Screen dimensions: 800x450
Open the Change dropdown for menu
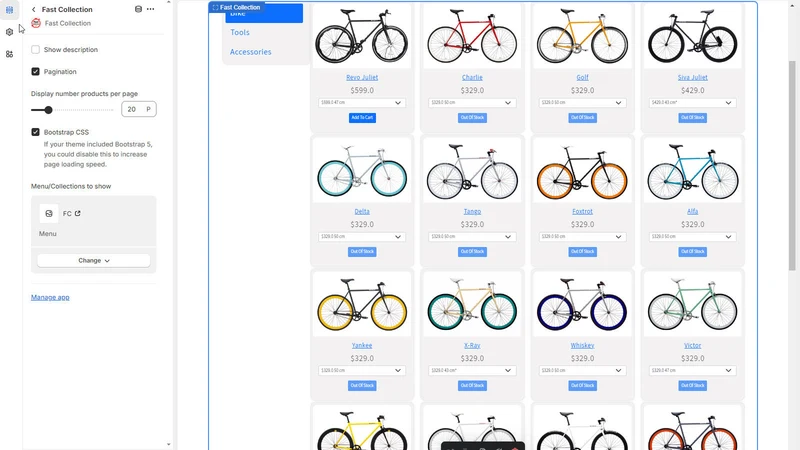pyautogui.click(x=94, y=260)
